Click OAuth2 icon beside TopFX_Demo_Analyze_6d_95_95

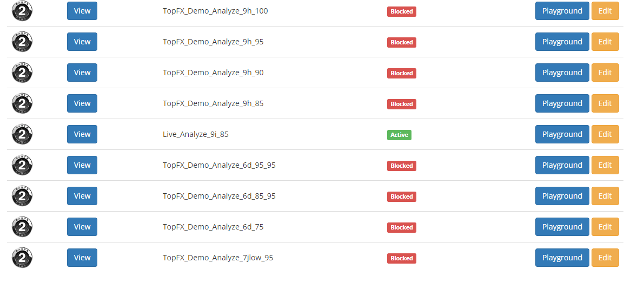[x=22, y=165]
